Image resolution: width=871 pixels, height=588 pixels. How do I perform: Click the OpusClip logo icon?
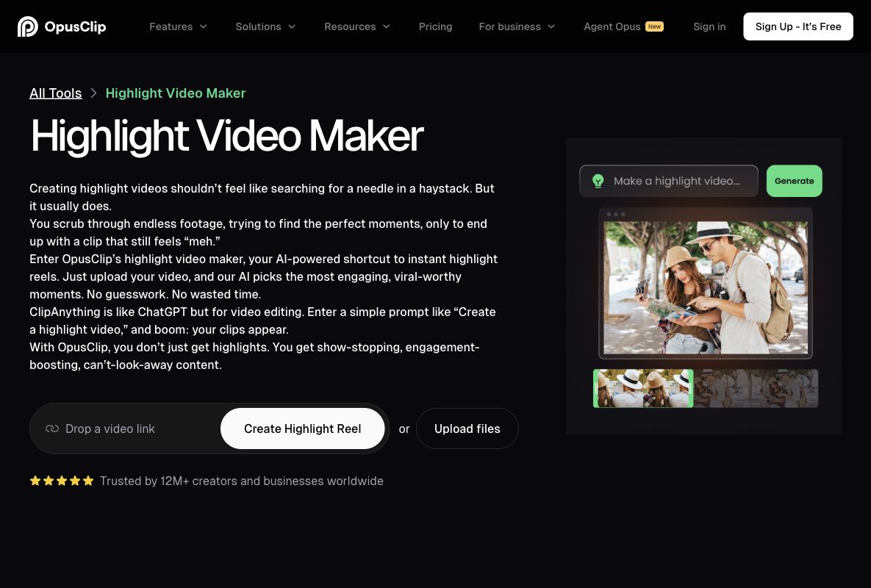coord(27,26)
